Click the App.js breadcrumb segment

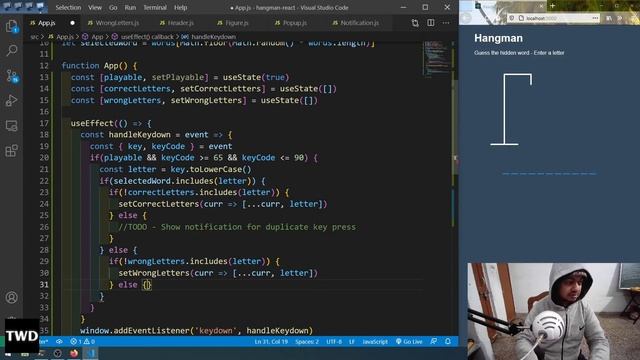pyautogui.click(x=61, y=37)
